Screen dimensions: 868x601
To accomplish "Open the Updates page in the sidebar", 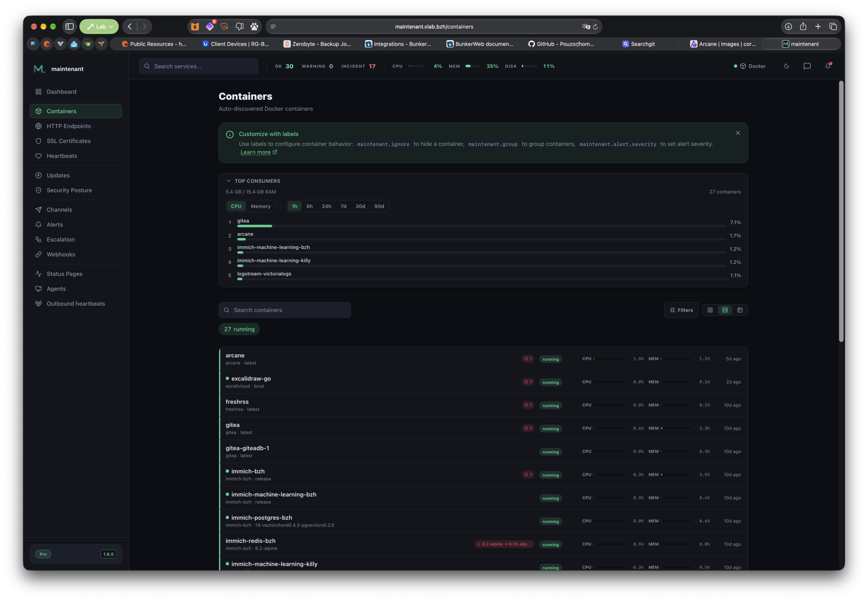I will (76, 175).
